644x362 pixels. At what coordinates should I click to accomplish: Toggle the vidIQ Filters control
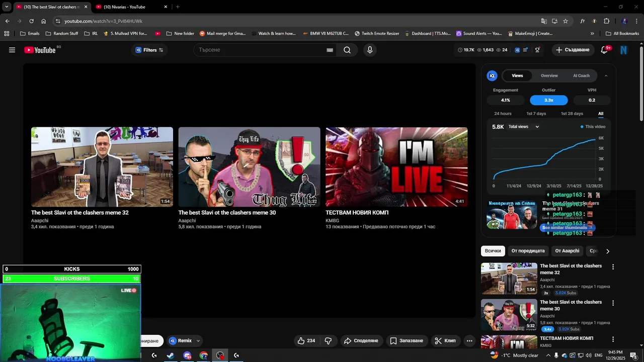pos(149,50)
